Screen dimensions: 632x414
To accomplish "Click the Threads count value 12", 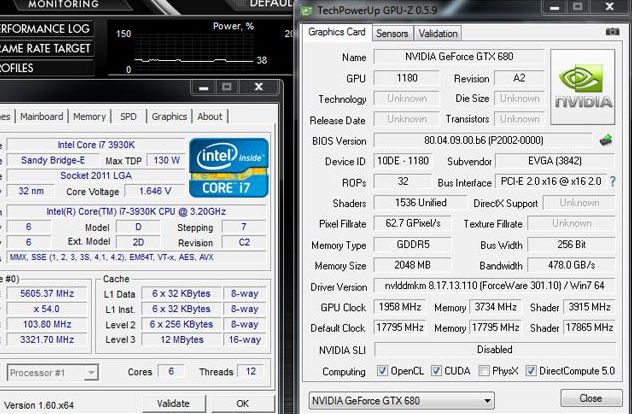I will pyautogui.click(x=251, y=371).
